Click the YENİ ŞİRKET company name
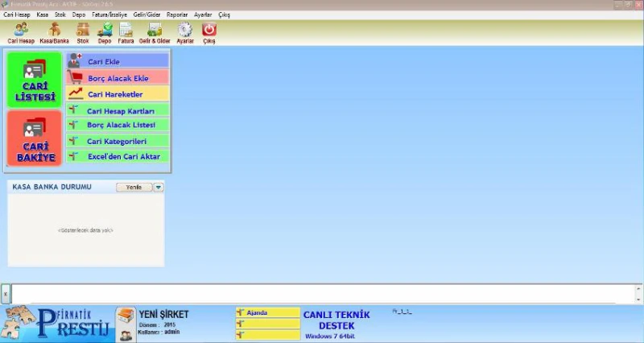 pos(163,315)
